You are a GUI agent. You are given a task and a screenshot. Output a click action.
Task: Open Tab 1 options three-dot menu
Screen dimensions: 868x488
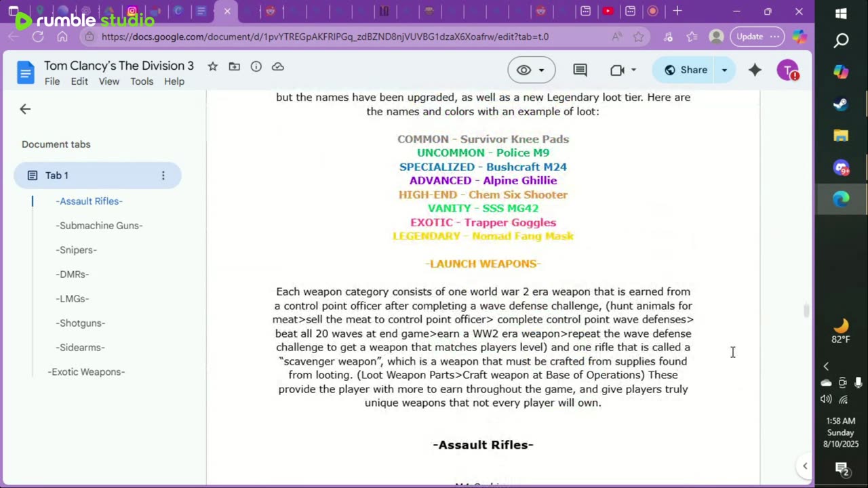[163, 176]
